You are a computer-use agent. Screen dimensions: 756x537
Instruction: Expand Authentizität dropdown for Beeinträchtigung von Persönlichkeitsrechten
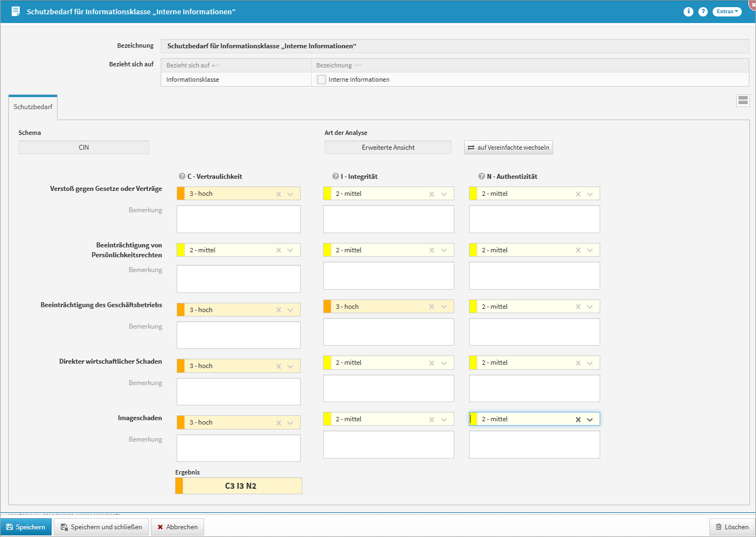[590, 251]
